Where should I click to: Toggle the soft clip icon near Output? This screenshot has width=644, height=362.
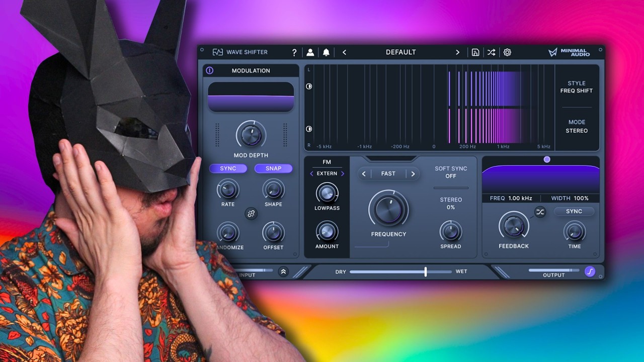pyautogui.click(x=590, y=272)
